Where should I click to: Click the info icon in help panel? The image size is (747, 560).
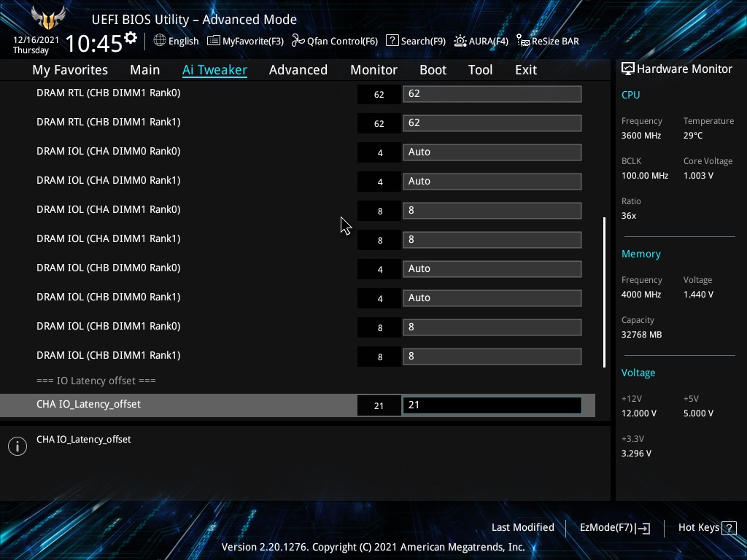point(18,446)
